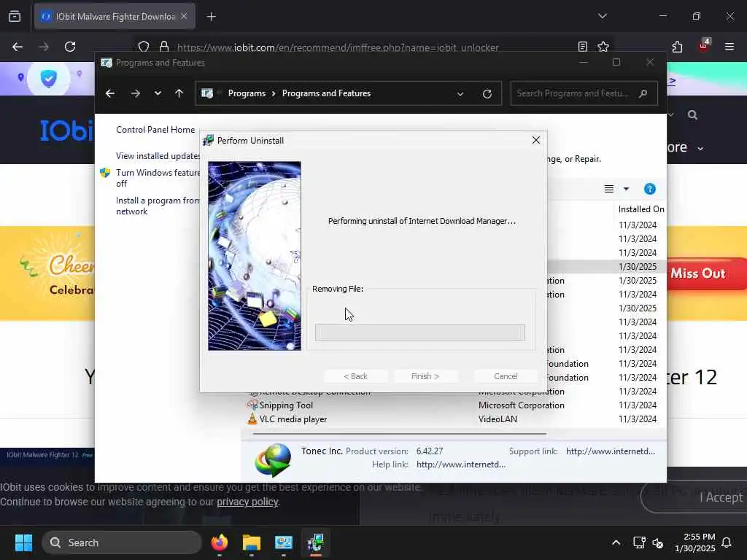Screen dimensions: 747x560
Task: Click the taskbar Search box
Action: [122, 542]
